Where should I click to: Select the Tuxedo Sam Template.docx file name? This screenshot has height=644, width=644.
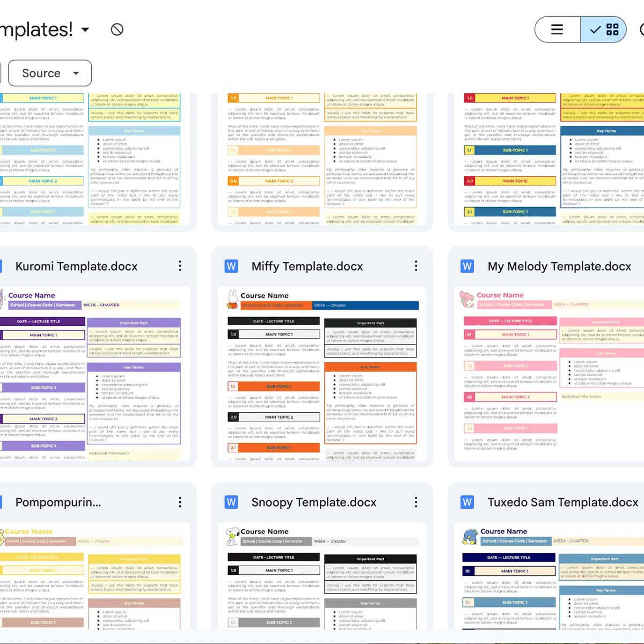point(563,502)
